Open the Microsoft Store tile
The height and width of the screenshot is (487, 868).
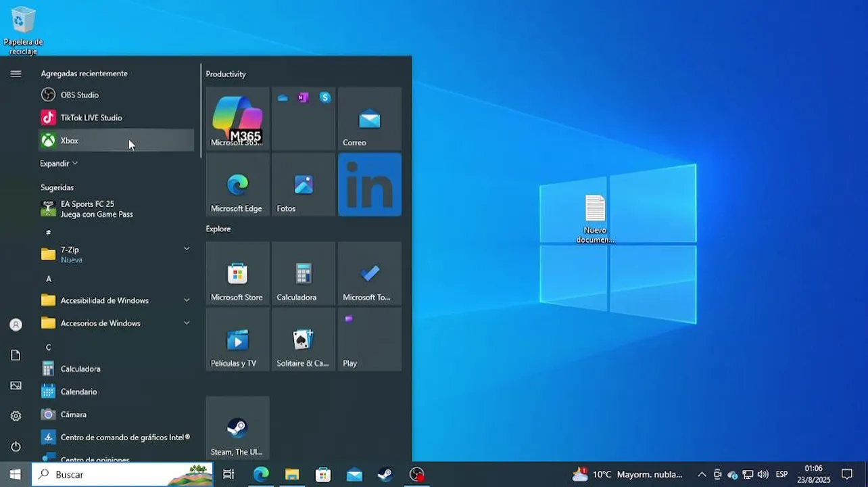click(x=237, y=273)
